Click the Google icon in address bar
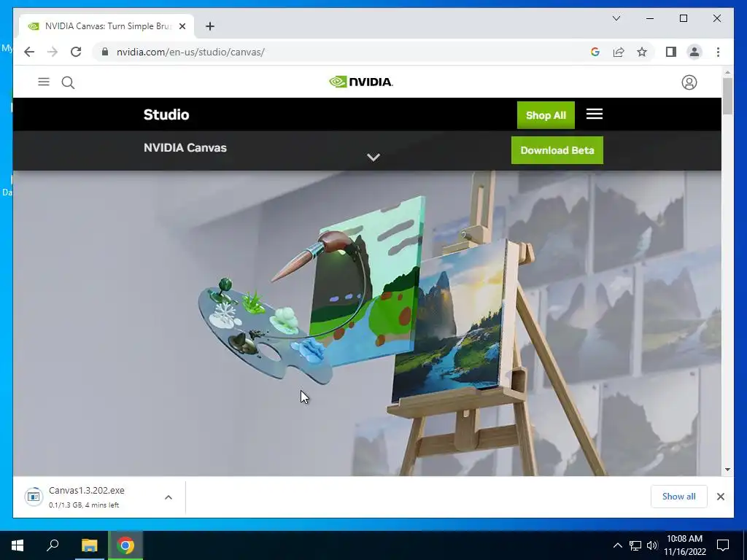747x560 pixels. (595, 52)
